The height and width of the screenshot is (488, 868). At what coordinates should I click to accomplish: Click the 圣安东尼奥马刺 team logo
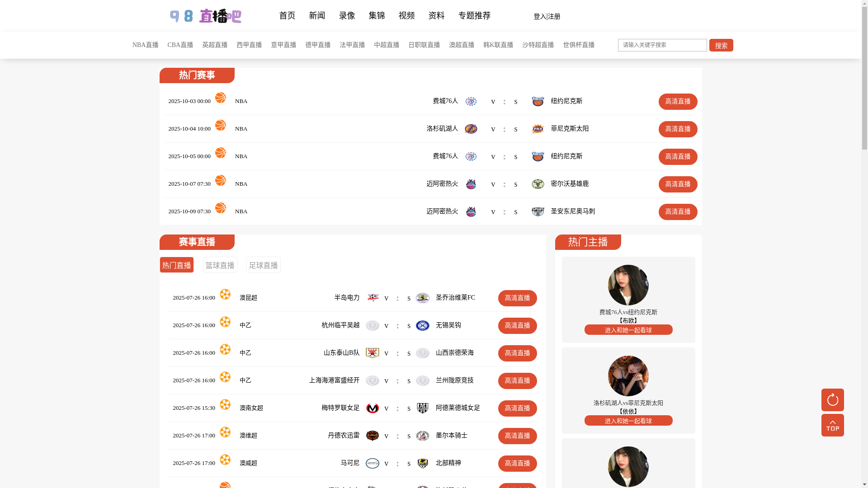(538, 211)
